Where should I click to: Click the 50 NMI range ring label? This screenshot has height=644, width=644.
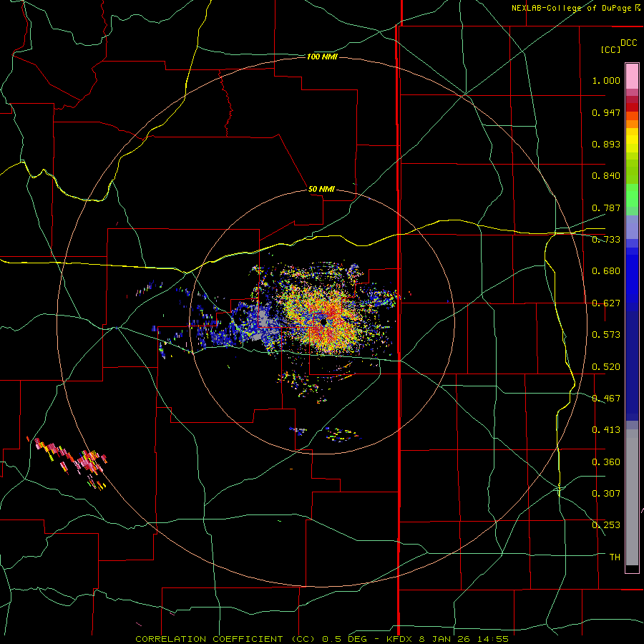pyautogui.click(x=321, y=189)
